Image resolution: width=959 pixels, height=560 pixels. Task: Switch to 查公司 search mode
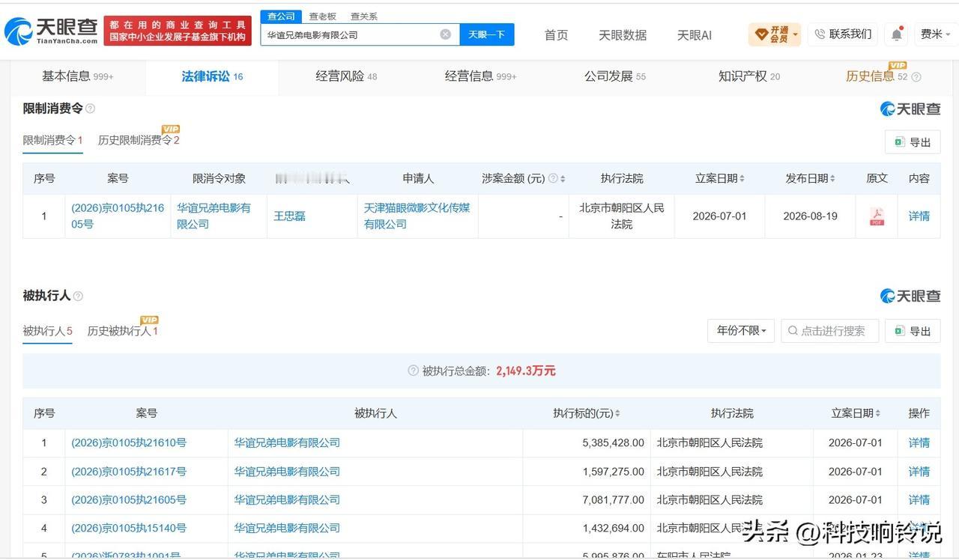point(282,16)
